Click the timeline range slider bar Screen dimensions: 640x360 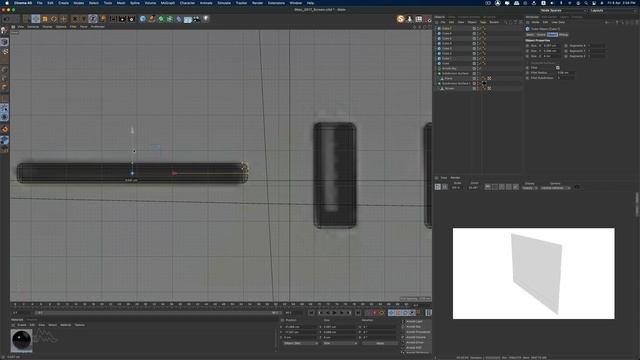(157, 313)
